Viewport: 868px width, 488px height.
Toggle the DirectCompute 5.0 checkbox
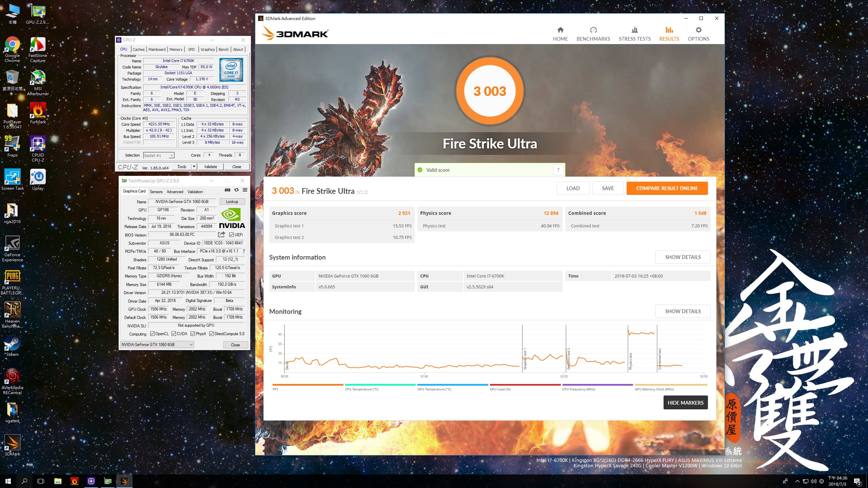click(x=211, y=334)
